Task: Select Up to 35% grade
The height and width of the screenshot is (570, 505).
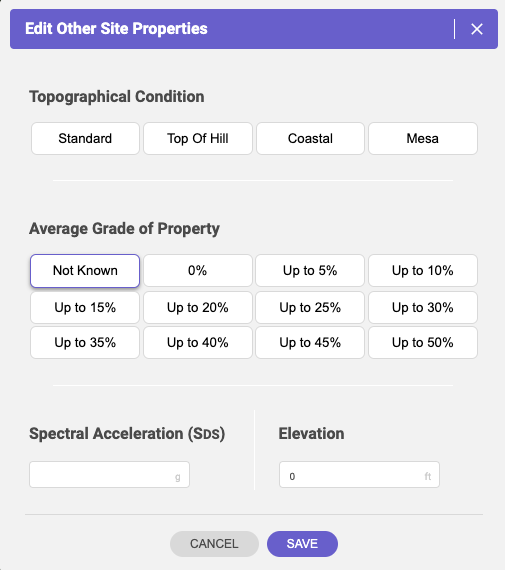Action: point(85,342)
